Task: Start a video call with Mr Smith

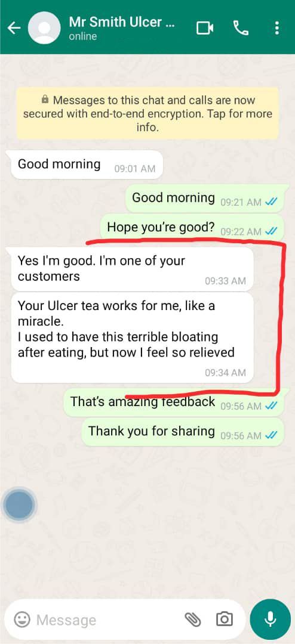Action: tap(204, 28)
